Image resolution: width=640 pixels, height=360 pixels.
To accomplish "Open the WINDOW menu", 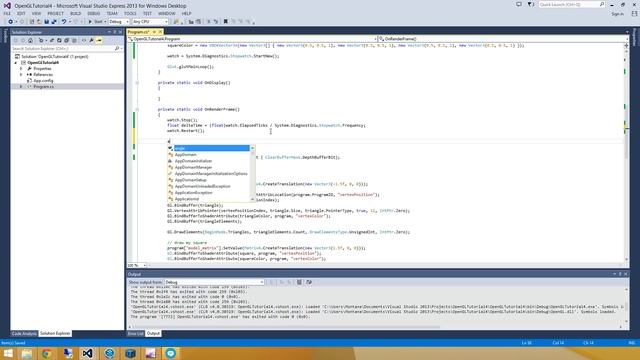I will 167,13.
